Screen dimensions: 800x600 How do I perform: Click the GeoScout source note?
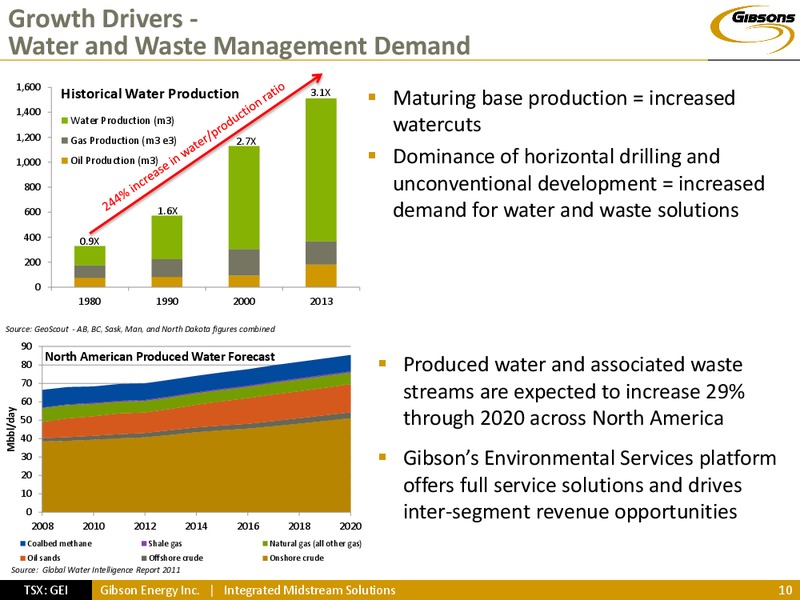[140, 329]
